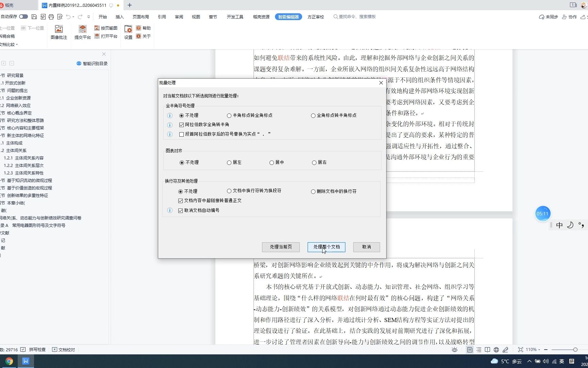
Task: Switch to page view icon in status bar
Action: tap(470, 350)
